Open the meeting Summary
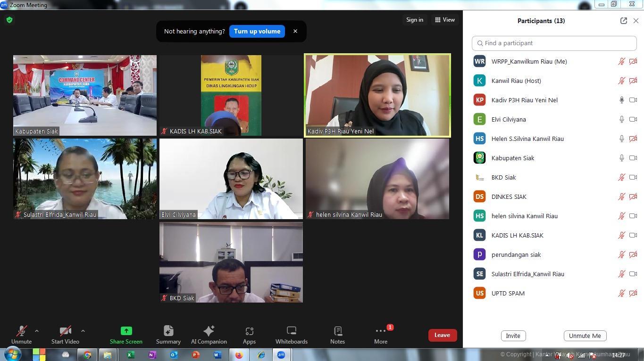The width and height of the screenshot is (644, 361). pos(168,335)
